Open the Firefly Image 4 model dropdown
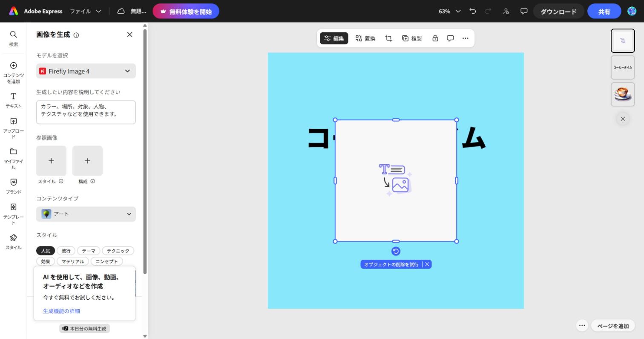 (86, 71)
